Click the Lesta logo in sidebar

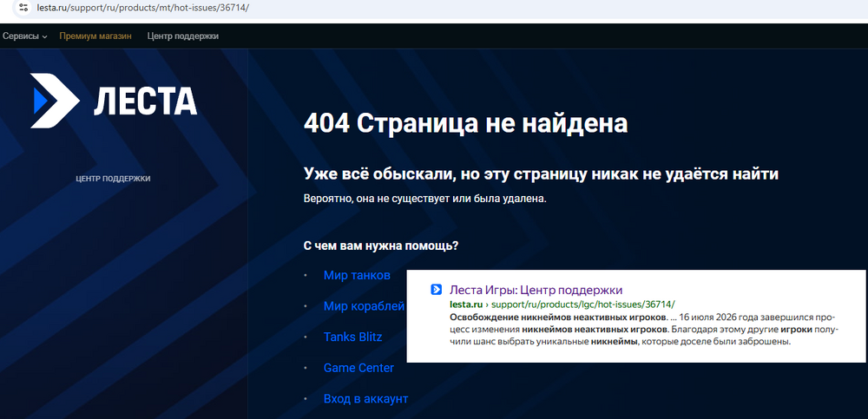114,101
